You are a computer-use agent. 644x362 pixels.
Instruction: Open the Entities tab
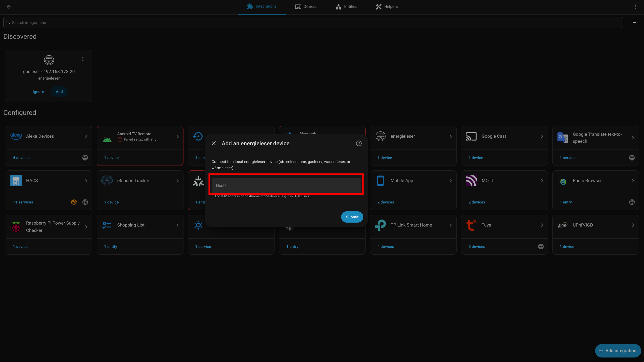(x=346, y=7)
